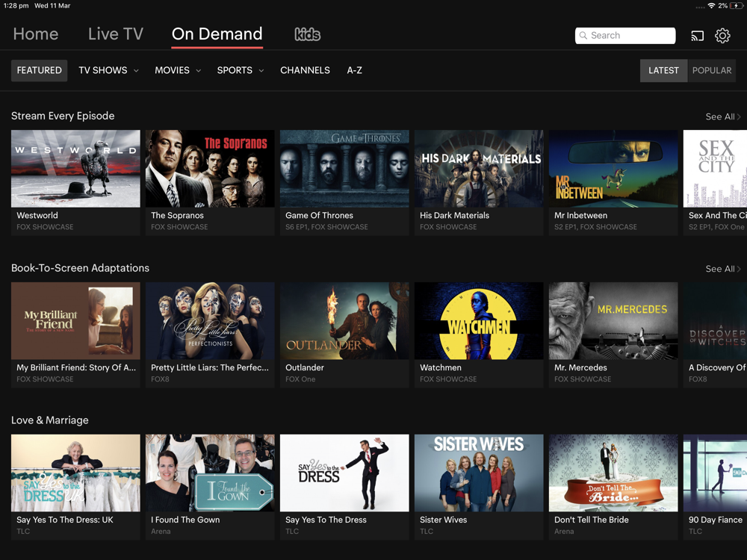747x560 pixels.
Task: Open the Sister Wives poster
Action: pyautogui.click(x=479, y=473)
